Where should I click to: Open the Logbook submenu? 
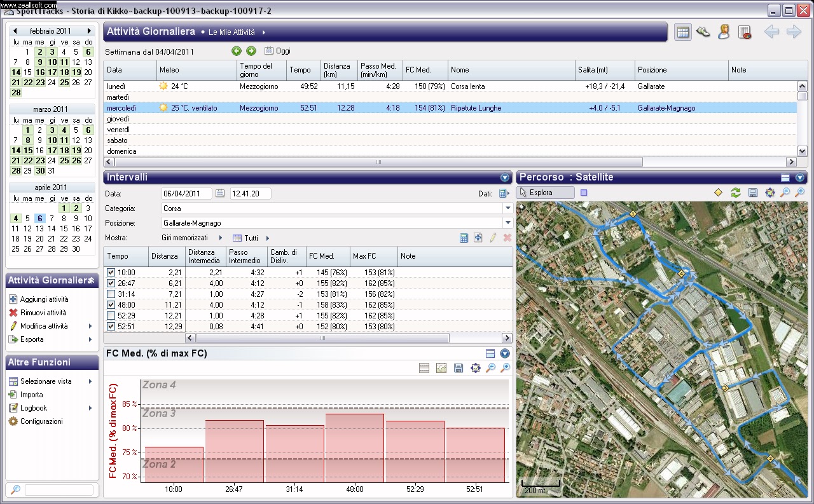point(51,408)
